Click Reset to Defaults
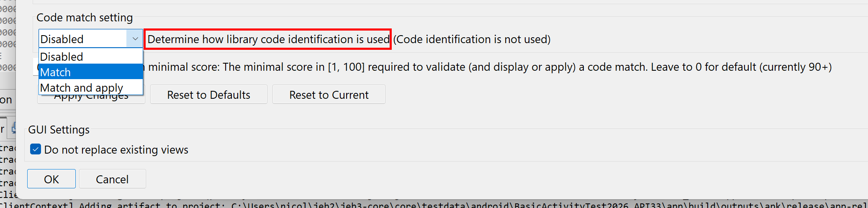This screenshot has width=868, height=208. (x=208, y=95)
